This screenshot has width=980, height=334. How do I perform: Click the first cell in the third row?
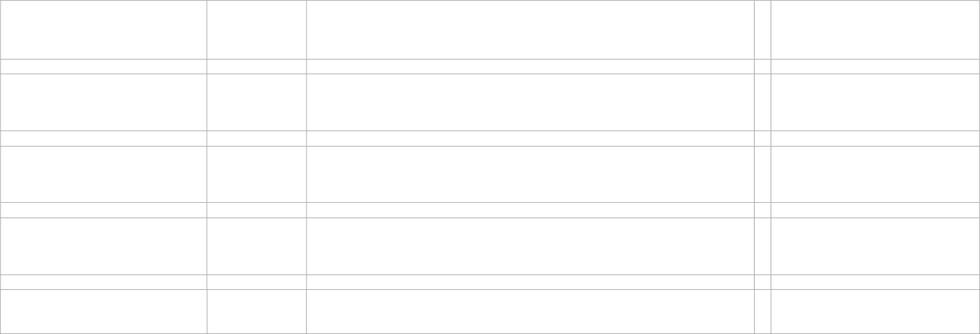103,102
